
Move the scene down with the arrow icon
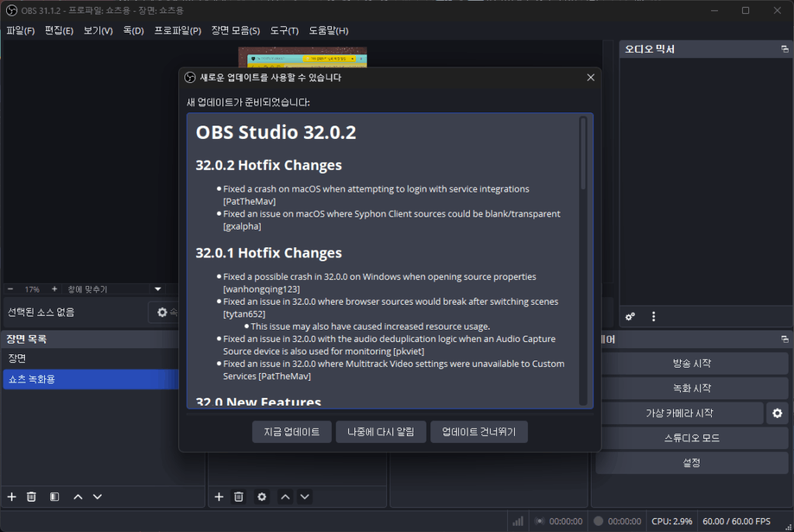click(x=97, y=496)
